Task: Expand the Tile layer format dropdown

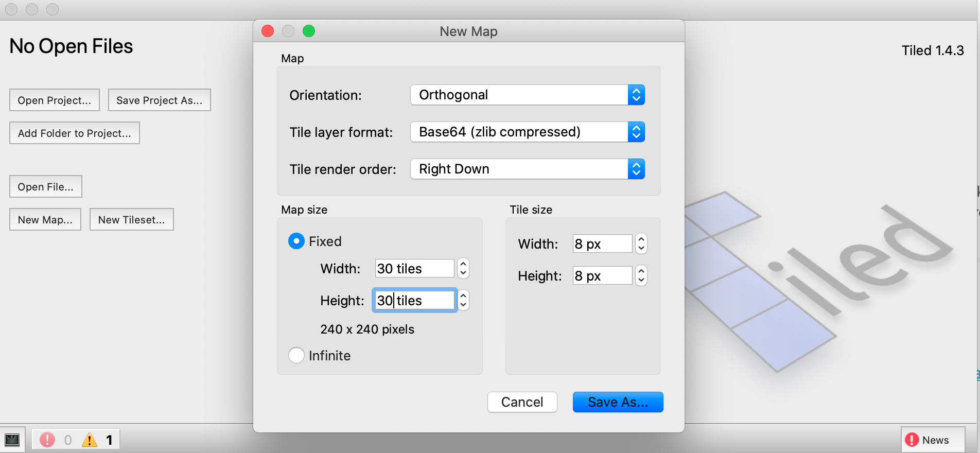Action: [x=527, y=132]
